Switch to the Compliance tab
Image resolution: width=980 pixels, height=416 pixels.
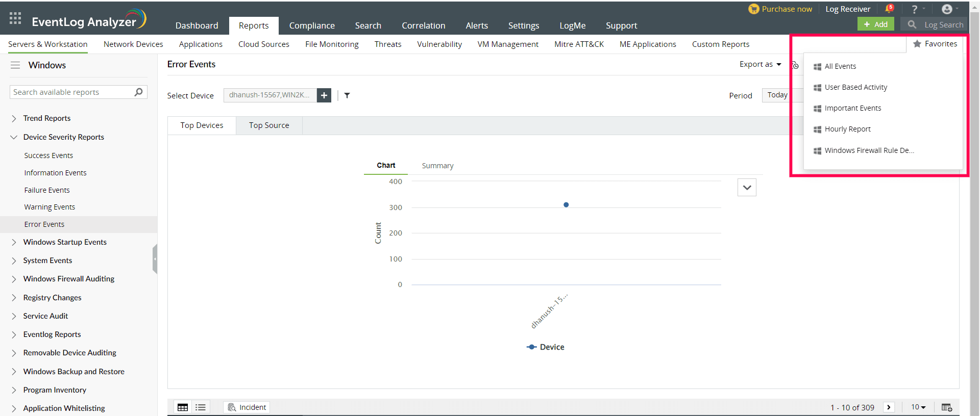click(312, 25)
